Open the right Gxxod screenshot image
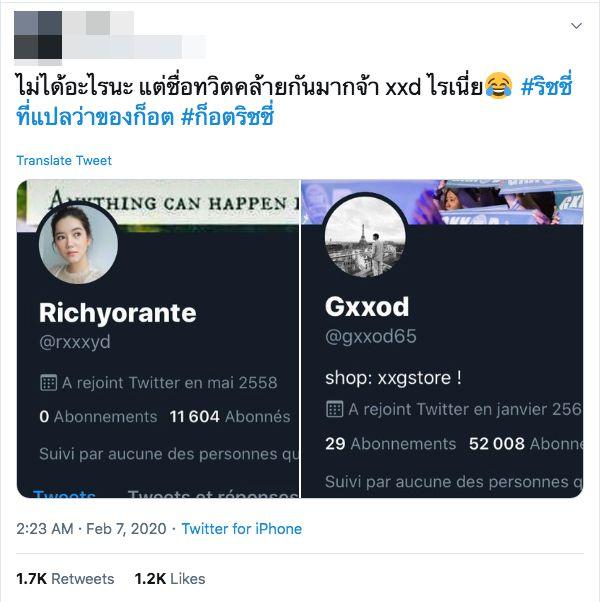Viewport: 600px width, 602px height. [x=442, y=339]
